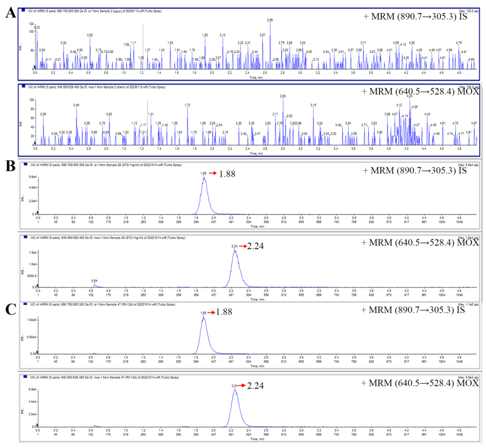This screenshot has height=448, width=486.
Task: Click the small 0.64 peak label in the Sample 28 mox-1 plot
Action: (94, 281)
